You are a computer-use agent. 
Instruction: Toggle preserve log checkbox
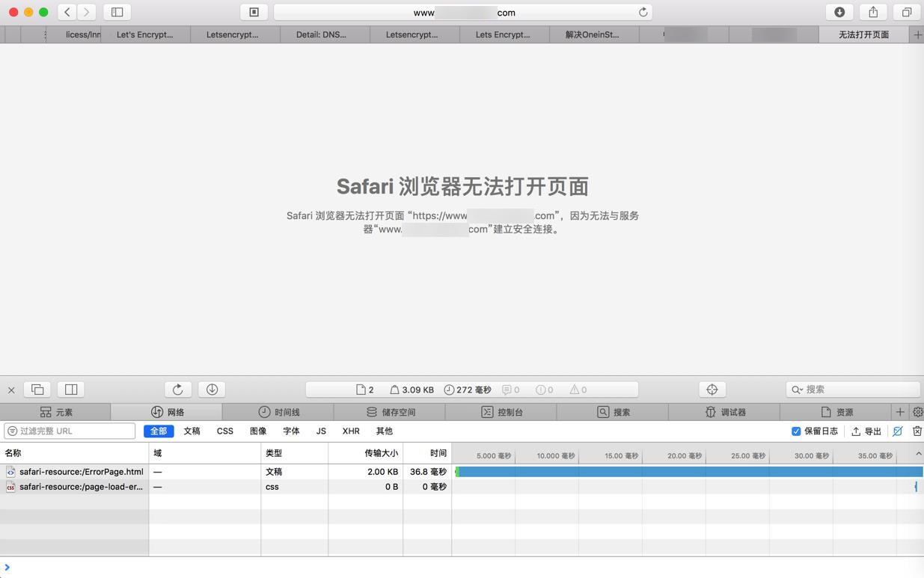pos(796,431)
